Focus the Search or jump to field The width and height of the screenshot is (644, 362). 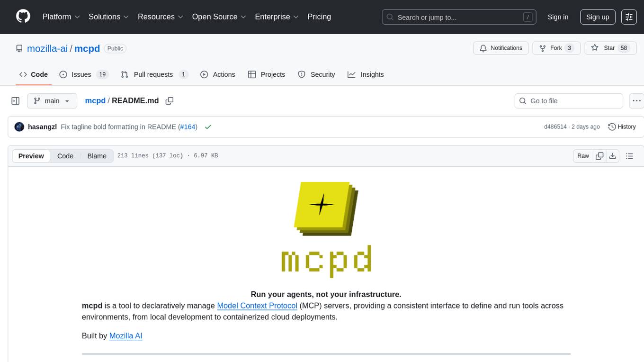(459, 17)
